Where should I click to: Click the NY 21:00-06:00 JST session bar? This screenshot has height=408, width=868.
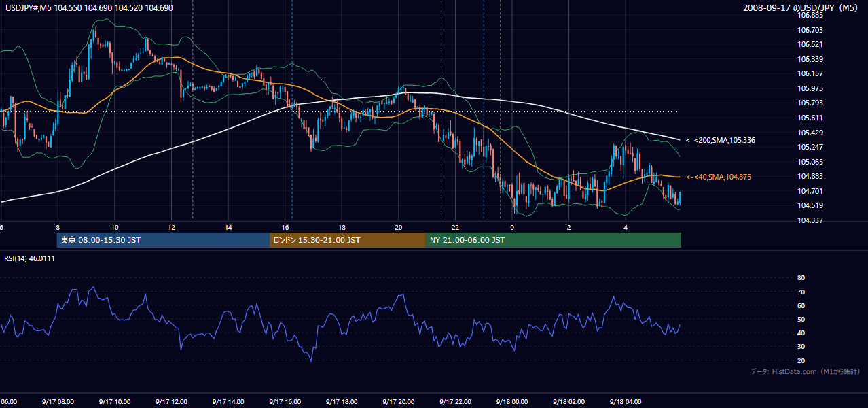pos(554,240)
